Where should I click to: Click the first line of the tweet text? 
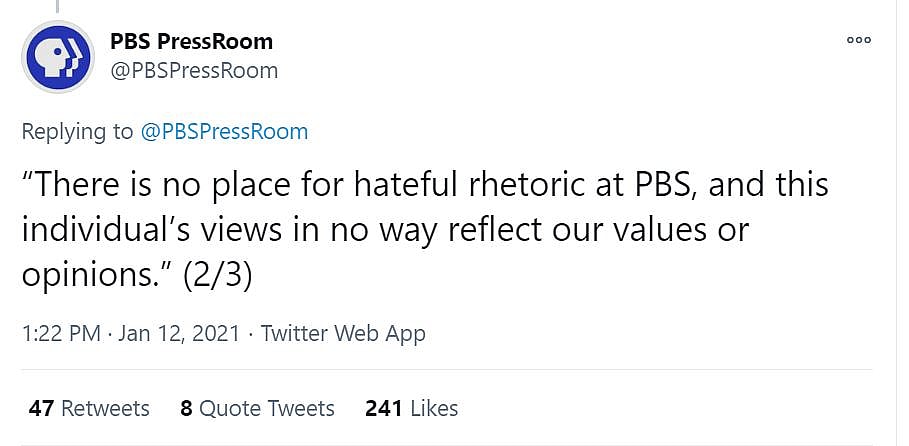pos(425,185)
